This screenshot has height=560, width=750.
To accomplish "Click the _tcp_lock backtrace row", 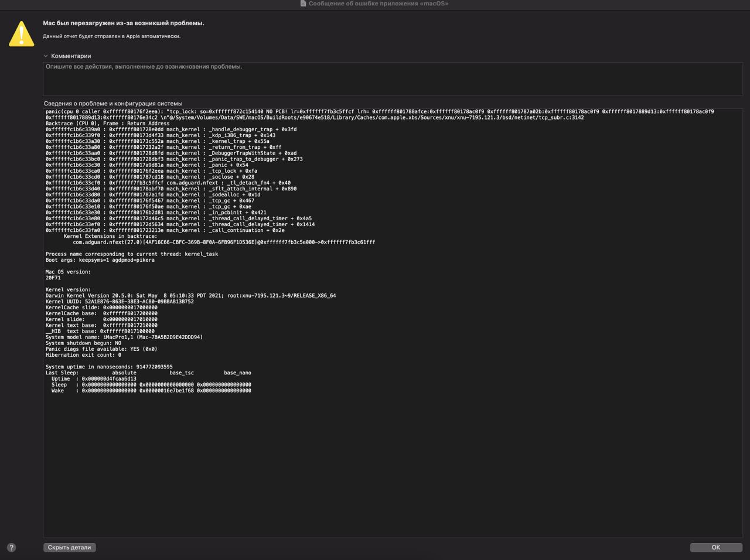I will click(151, 171).
